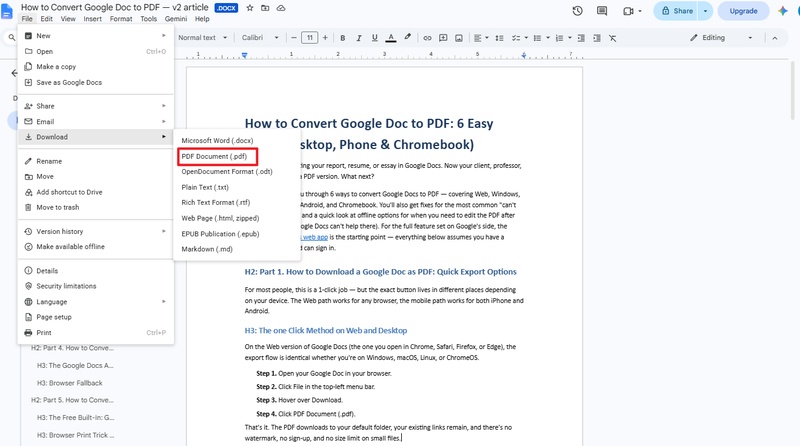800x446 pixels.
Task: Choose PDF Document (.pdf) in Download submenu
Action: pos(218,157)
